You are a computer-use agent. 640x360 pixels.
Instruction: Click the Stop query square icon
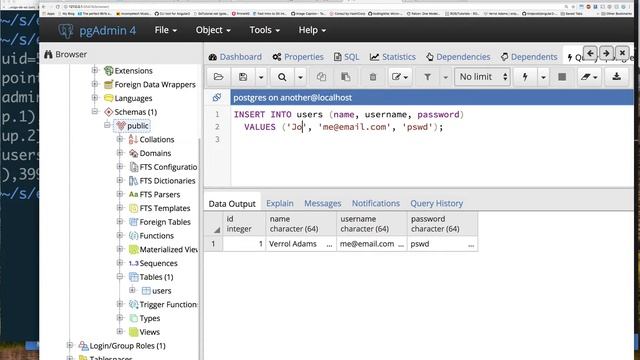(x=562, y=77)
